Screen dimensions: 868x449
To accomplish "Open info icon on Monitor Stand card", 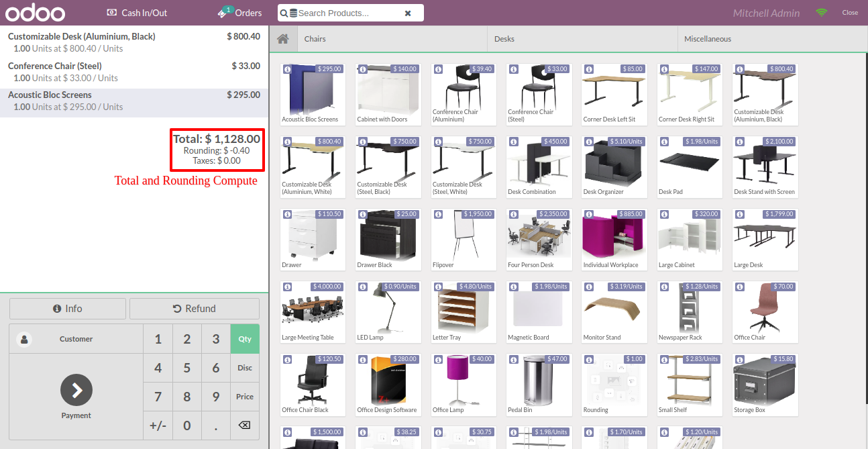I will tap(588, 287).
